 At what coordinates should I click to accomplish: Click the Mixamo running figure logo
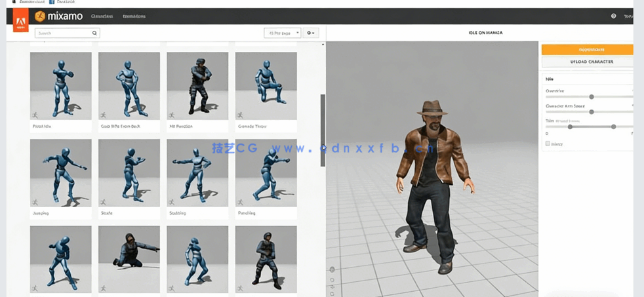[40, 16]
